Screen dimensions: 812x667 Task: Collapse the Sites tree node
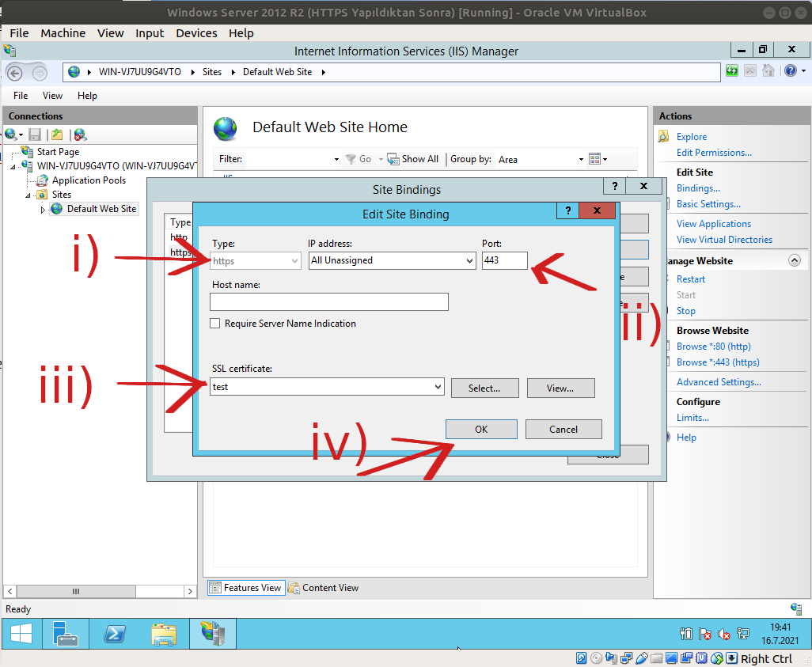pyautogui.click(x=28, y=195)
